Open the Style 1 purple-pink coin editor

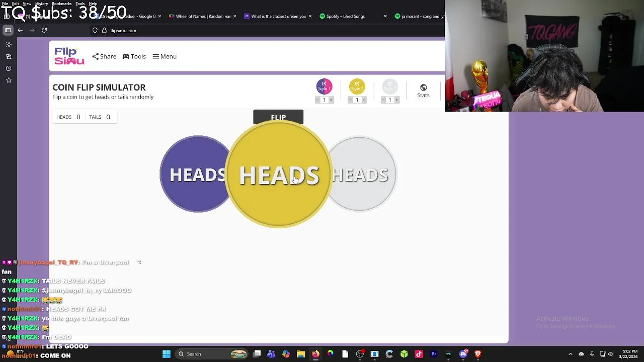tap(324, 86)
